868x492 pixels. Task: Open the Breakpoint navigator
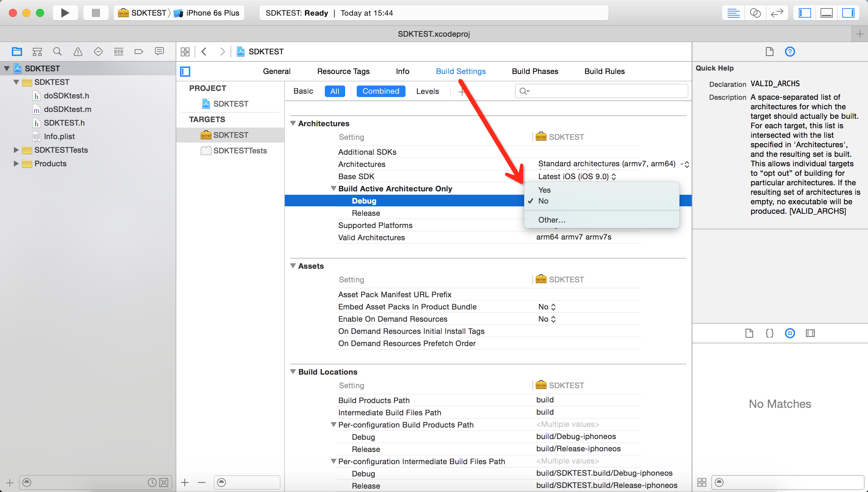coord(139,52)
